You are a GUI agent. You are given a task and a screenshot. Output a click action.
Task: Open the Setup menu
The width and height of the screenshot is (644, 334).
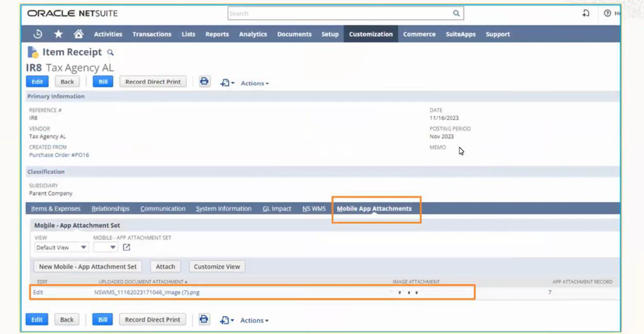[x=330, y=34]
